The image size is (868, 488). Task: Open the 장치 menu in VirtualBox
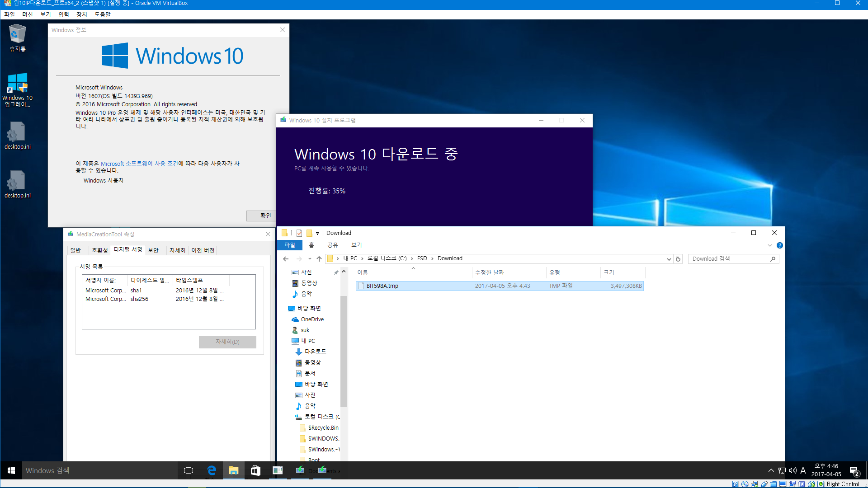[x=82, y=14]
